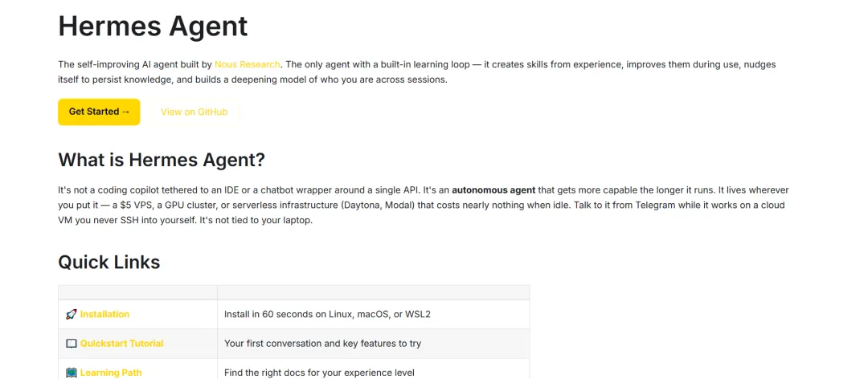Click the rocket icon beside Installation

click(71, 314)
